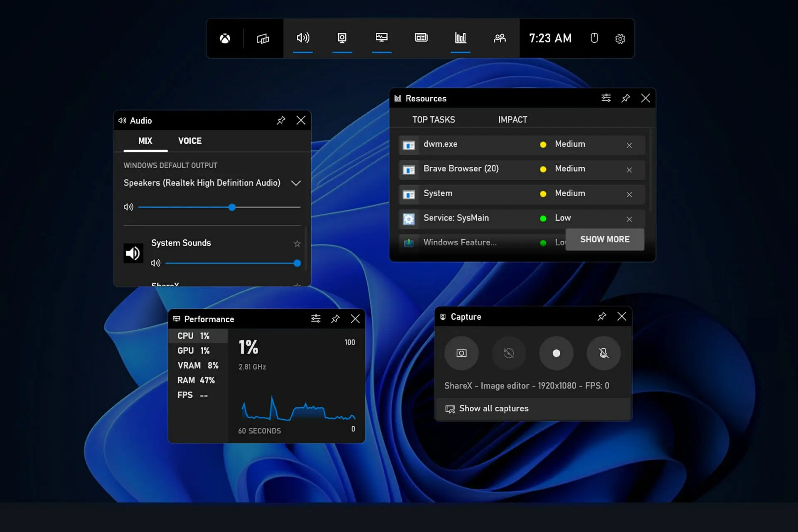Toggle the Audio widget in top bar
The height and width of the screenshot is (532, 798).
click(x=303, y=38)
